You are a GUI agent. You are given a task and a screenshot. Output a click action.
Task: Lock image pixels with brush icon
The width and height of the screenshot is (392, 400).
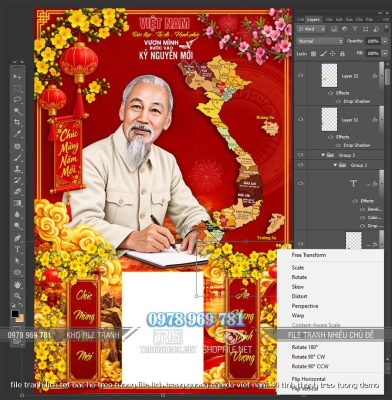click(323, 53)
